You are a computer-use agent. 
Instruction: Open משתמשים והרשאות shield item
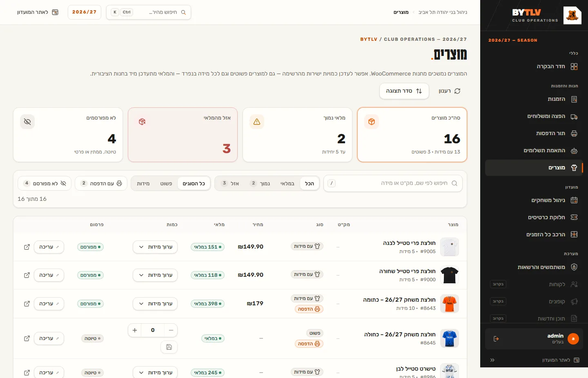[533, 267]
